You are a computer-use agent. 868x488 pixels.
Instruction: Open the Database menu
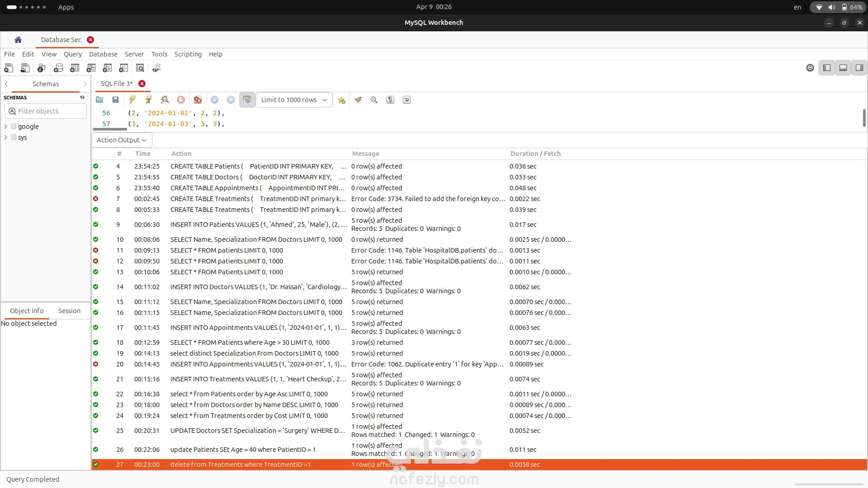click(103, 54)
